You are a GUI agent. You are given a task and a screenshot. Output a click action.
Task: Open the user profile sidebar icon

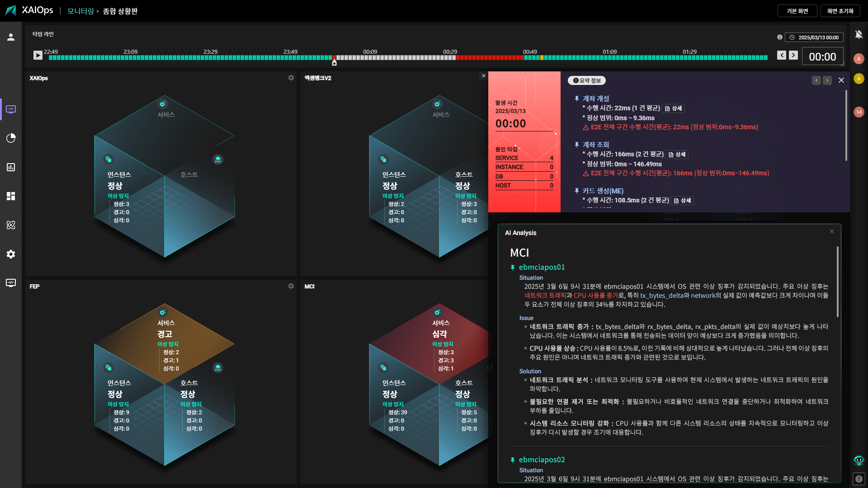click(x=11, y=37)
